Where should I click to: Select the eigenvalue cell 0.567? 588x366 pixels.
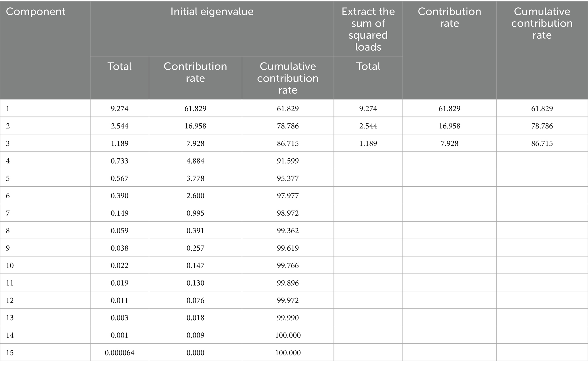coord(119,178)
